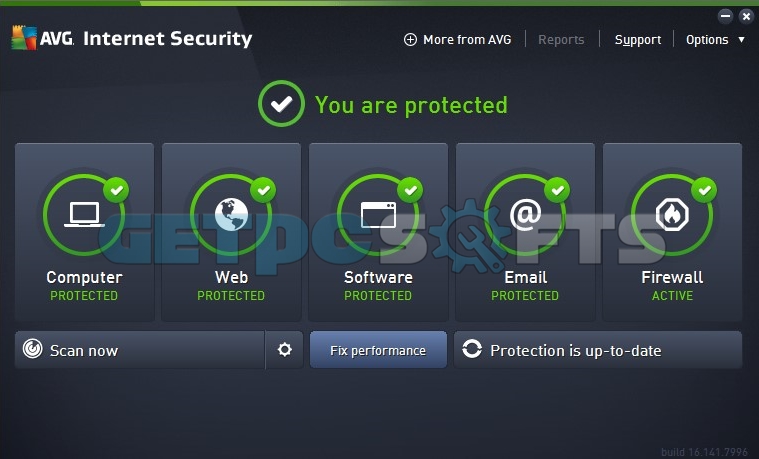
Task: Click the plus icon beside More from AVG
Action: (410, 40)
